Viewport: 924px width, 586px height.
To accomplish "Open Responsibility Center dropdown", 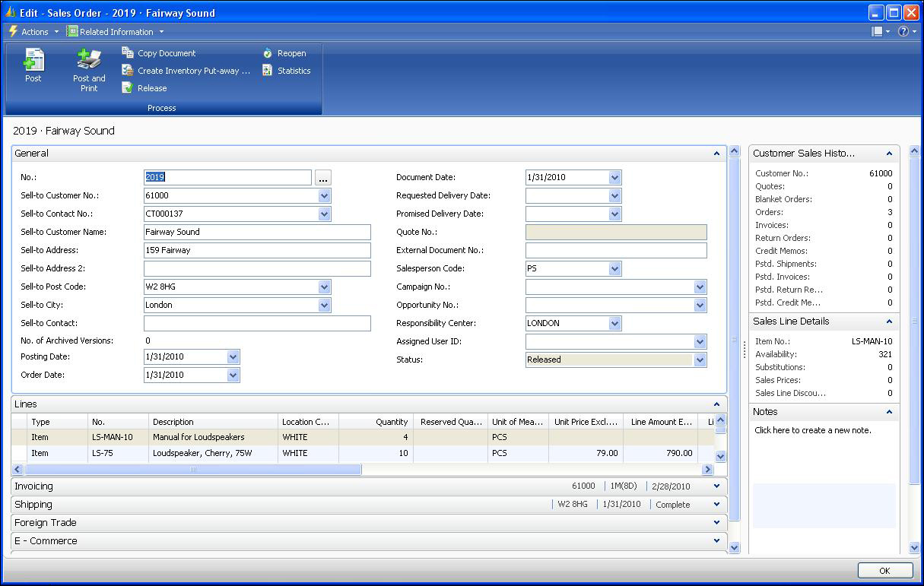I will point(615,323).
